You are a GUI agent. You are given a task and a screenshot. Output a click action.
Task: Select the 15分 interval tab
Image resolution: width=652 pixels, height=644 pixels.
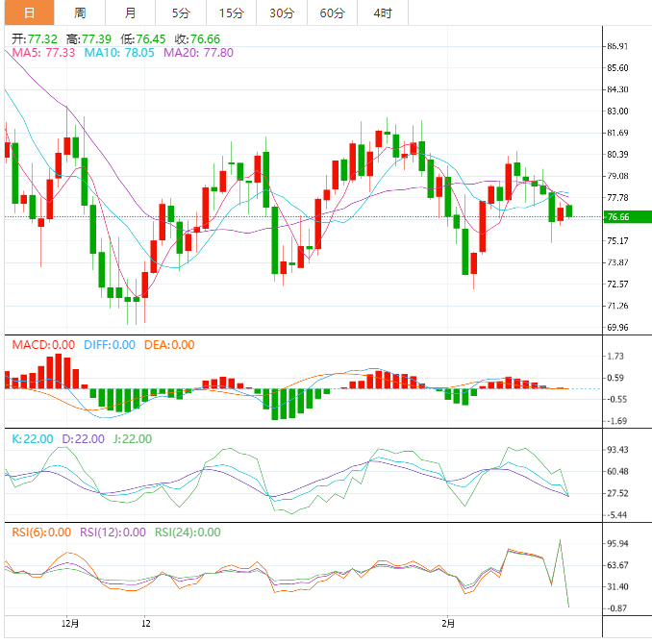click(231, 12)
